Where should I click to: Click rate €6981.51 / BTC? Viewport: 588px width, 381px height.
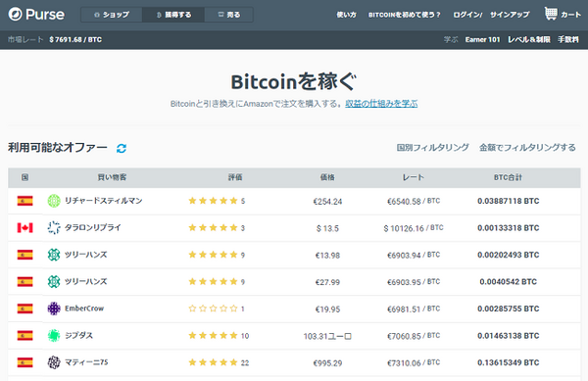coord(414,310)
